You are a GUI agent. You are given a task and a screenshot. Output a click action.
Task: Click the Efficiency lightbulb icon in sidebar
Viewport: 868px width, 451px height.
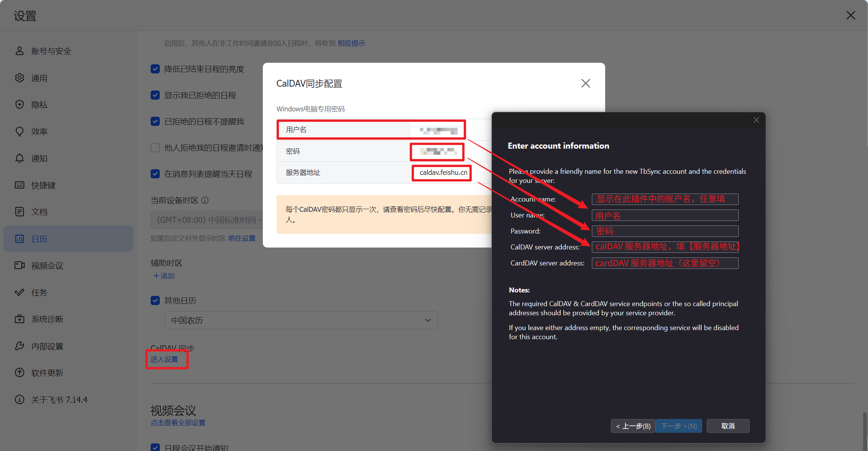point(19,132)
